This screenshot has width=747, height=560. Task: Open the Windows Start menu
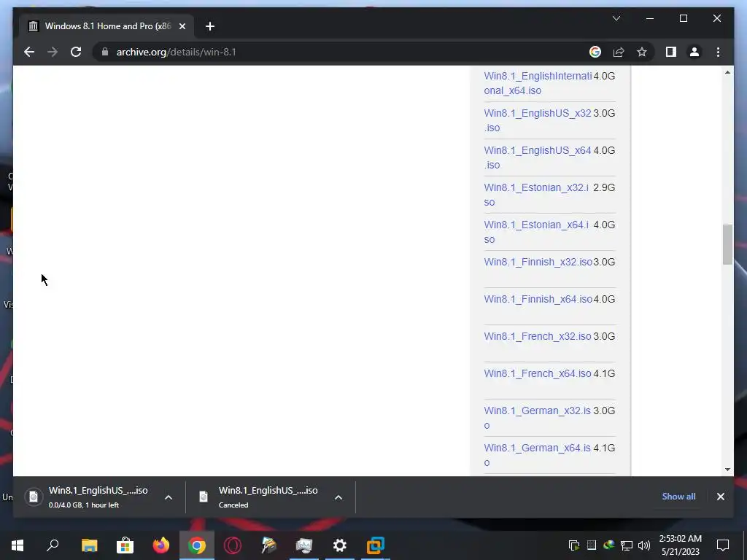pyautogui.click(x=18, y=545)
